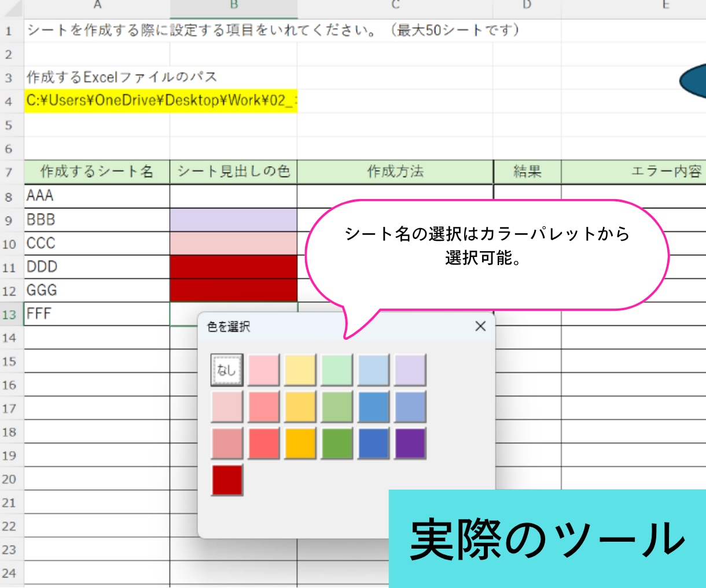Choose the royal blue swatch in third row
The height and width of the screenshot is (588, 706).
[374, 443]
